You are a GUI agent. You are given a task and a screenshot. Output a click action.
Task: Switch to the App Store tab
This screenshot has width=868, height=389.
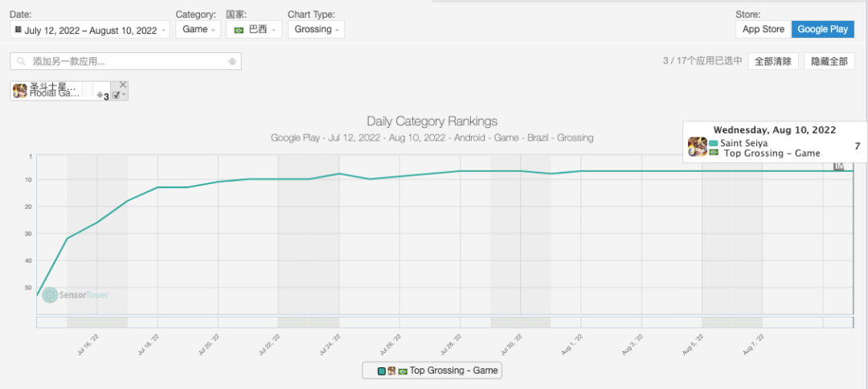tap(764, 29)
